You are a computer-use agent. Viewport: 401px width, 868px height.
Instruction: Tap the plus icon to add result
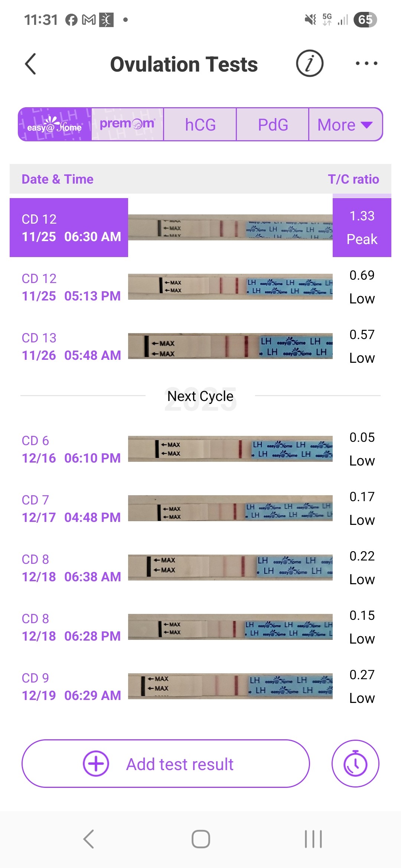click(96, 763)
